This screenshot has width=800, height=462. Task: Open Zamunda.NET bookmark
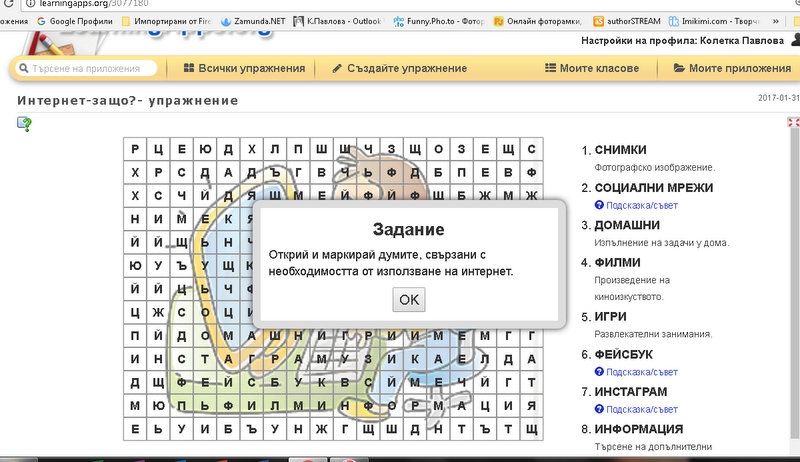point(254,21)
